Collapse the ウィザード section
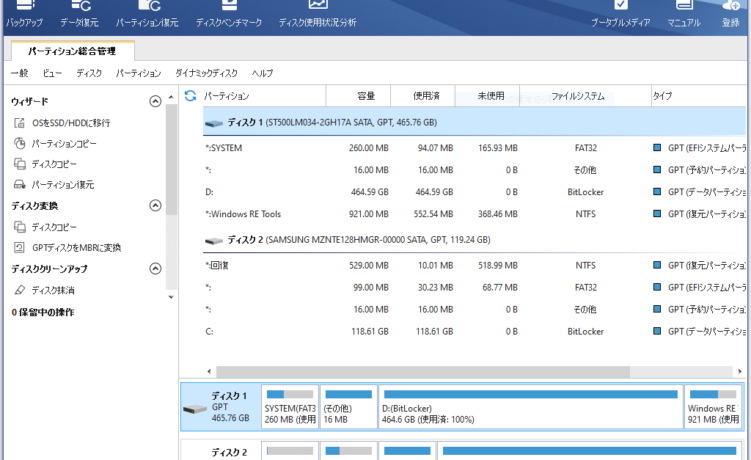The height and width of the screenshot is (460, 751). pos(155,101)
